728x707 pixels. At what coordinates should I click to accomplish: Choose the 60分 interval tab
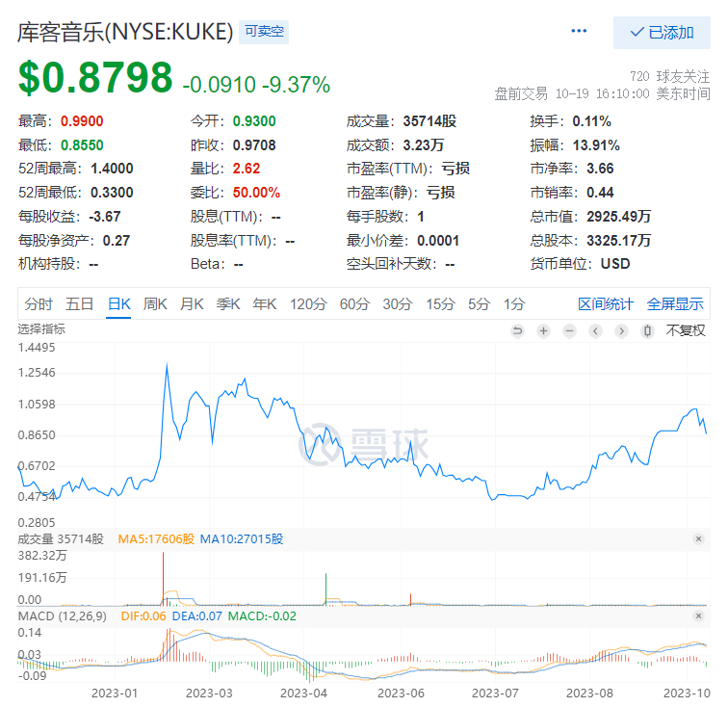354,304
